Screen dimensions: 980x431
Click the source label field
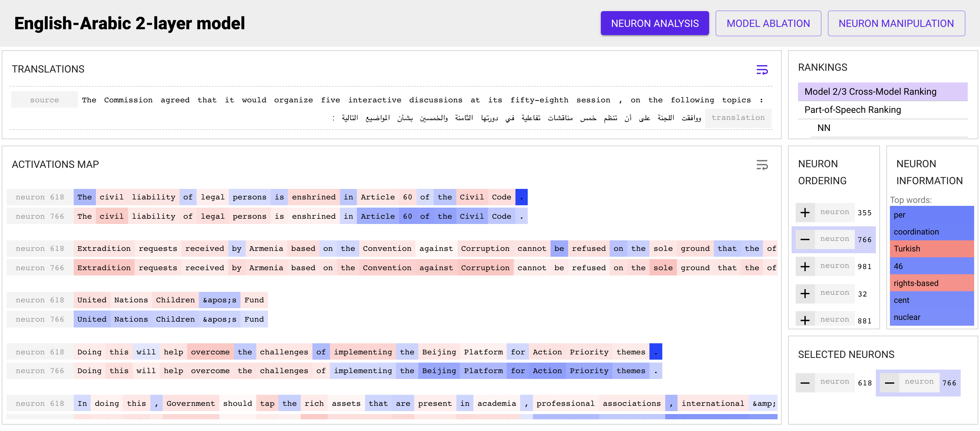coord(44,100)
